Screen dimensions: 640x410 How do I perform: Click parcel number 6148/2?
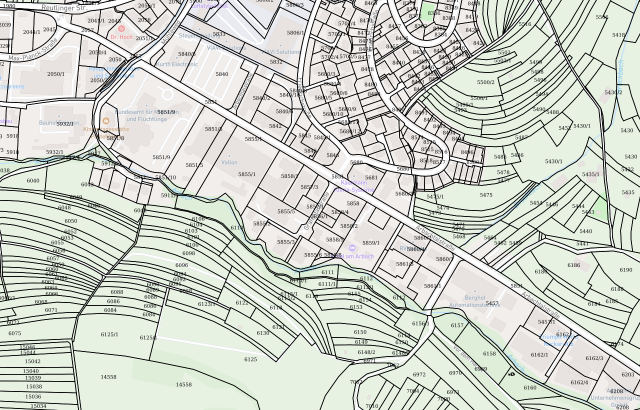click(367, 352)
